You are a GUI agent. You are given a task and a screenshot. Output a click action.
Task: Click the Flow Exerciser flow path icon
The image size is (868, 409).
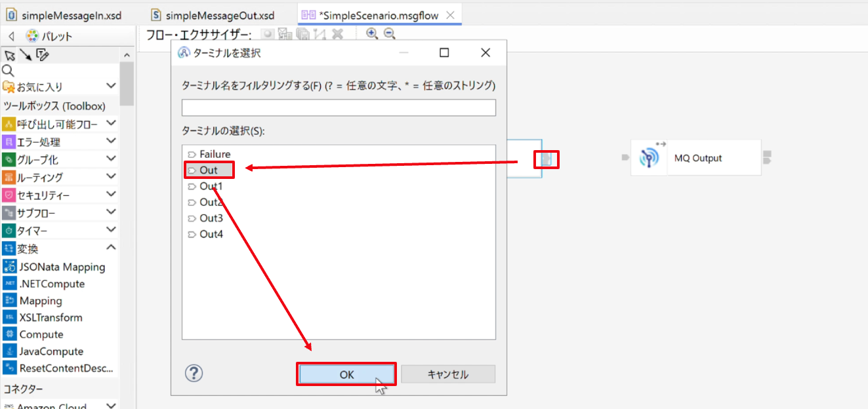(320, 34)
